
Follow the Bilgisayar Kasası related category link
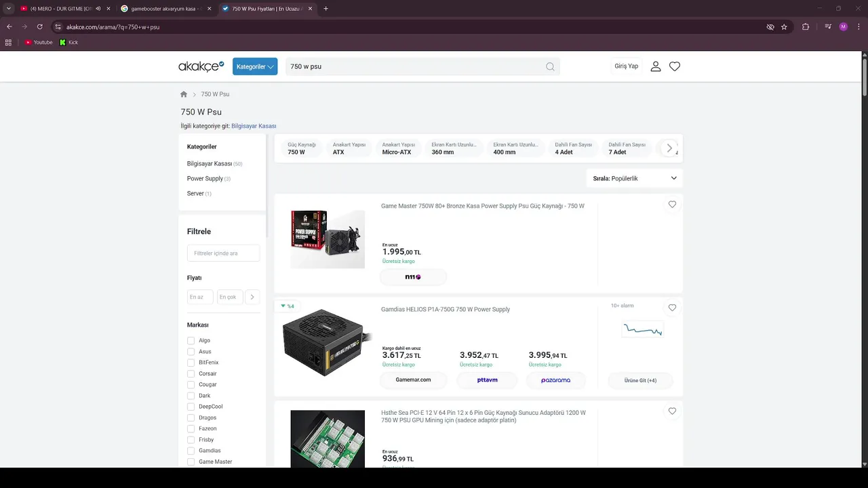[254, 126]
